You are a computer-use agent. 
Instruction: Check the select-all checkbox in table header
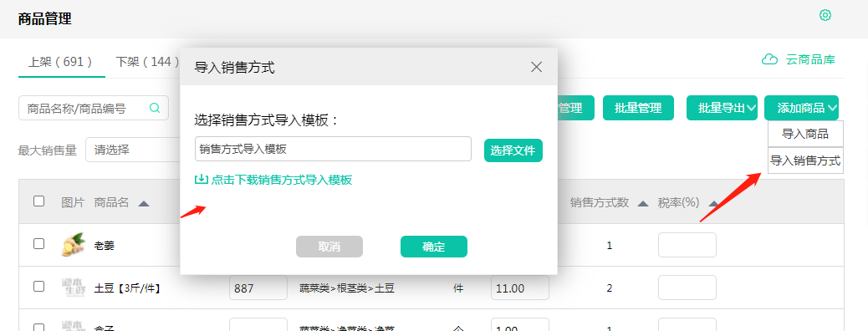(x=38, y=201)
